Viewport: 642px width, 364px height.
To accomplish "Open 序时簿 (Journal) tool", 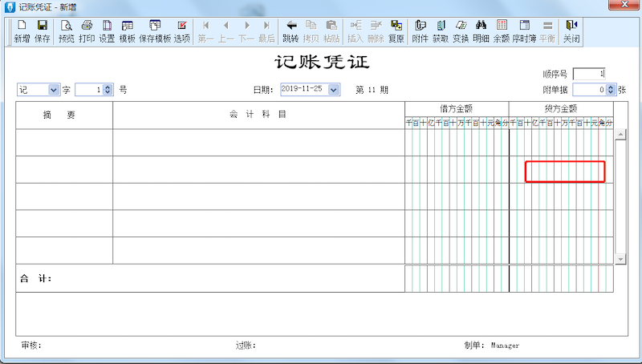I will pyautogui.click(x=524, y=31).
